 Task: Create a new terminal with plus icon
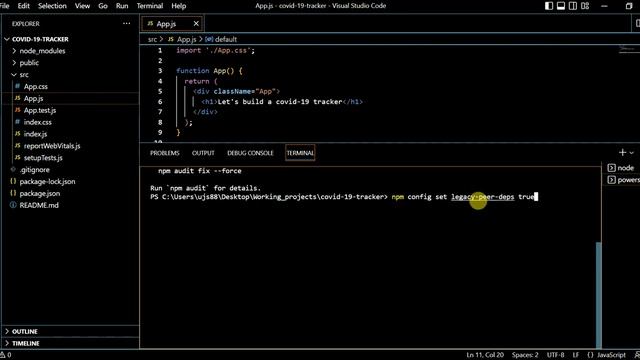(622, 153)
